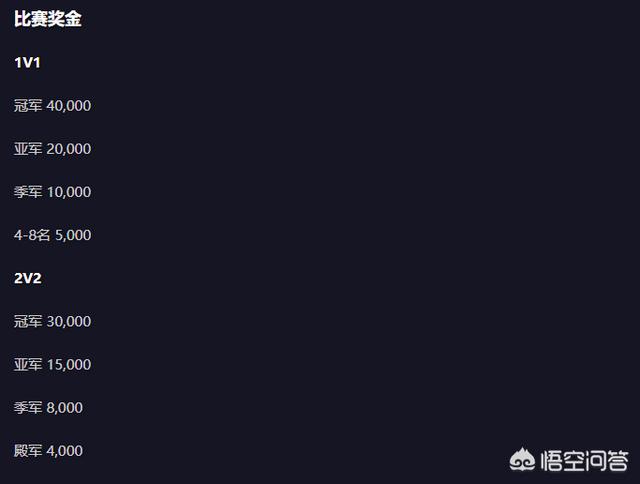Click the 殿军 label text
The image size is (640, 484).
28,451
